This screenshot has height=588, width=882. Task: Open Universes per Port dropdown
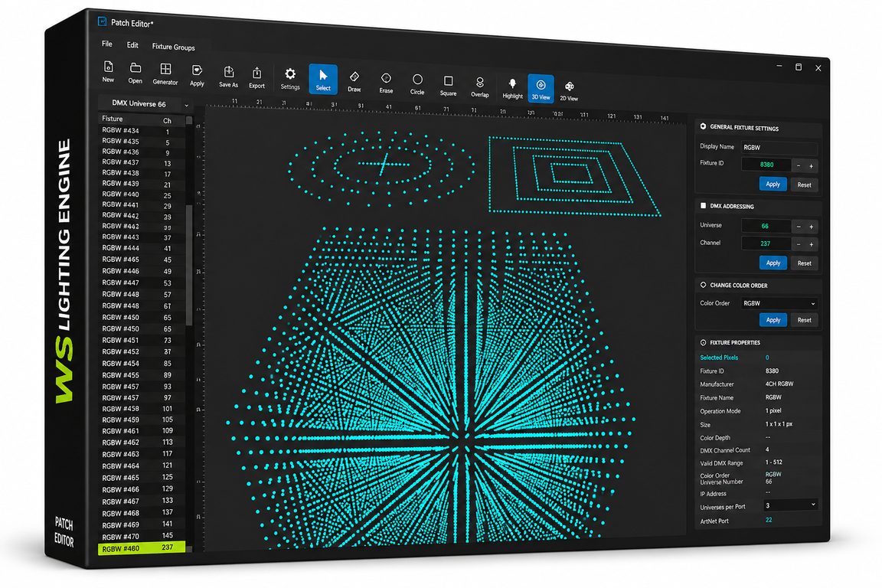[790, 505]
